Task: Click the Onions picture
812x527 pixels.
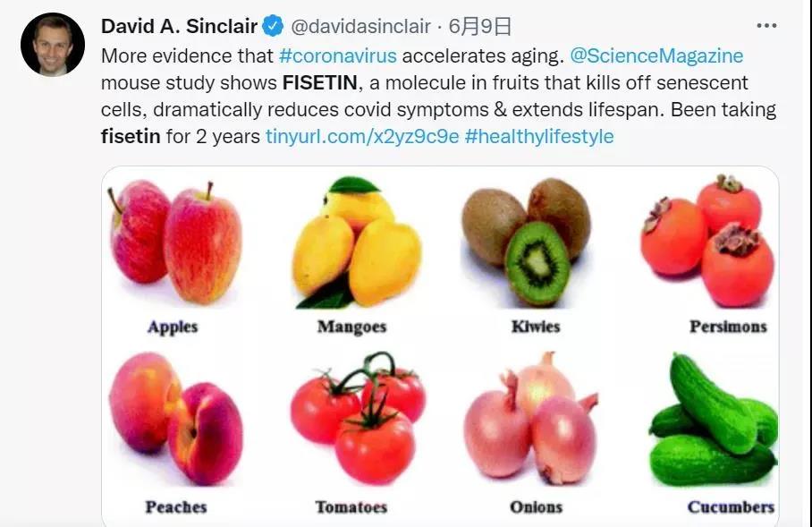Action: pyautogui.click(x=531, y=418)
